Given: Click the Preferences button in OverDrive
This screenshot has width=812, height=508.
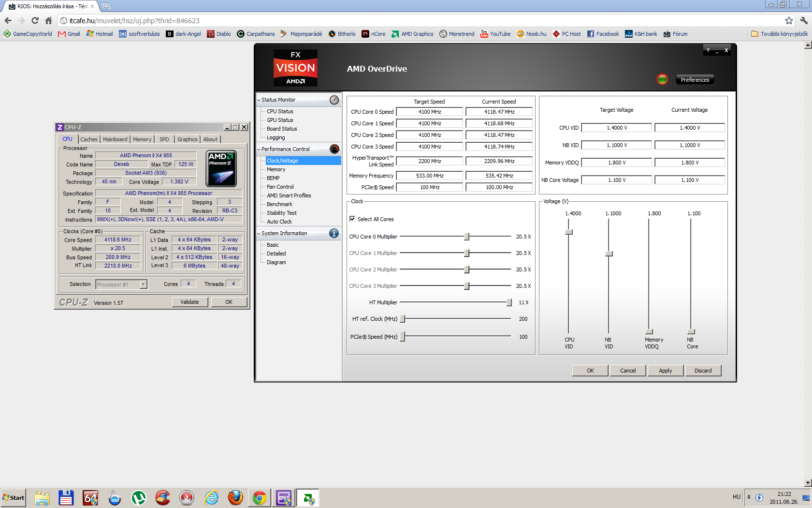Looking at the screenshot, I should pyautogui.click(x=695, y=80).
